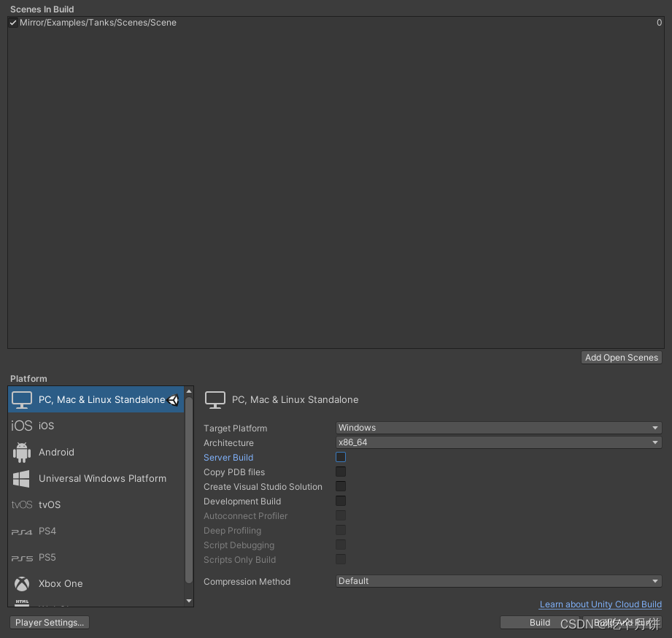Click platform list scroll down arrow
Viewport: 672px width, 638px height.
click(x=189, y=601)
